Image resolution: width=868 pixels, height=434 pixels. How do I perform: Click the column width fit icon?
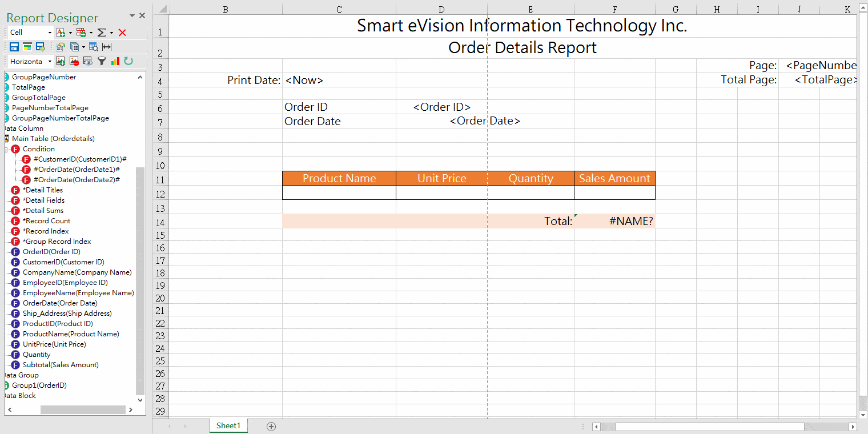coord(107,47)
